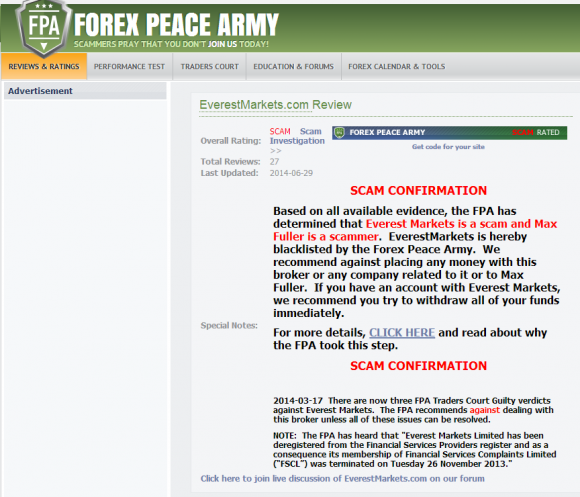Click the red SCAM rating link

pyautogui.click(x=280, y=131)
